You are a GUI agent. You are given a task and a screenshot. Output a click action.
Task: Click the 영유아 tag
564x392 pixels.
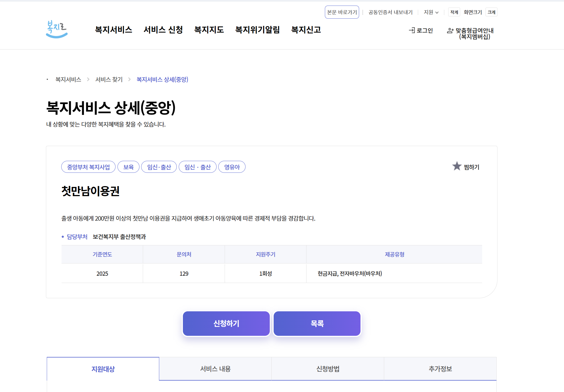coord(232,167)
